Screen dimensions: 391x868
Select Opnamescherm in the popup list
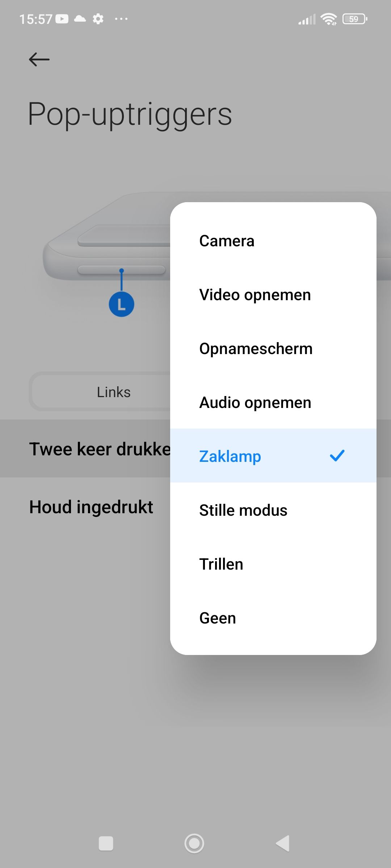click(x=273, y=348)
